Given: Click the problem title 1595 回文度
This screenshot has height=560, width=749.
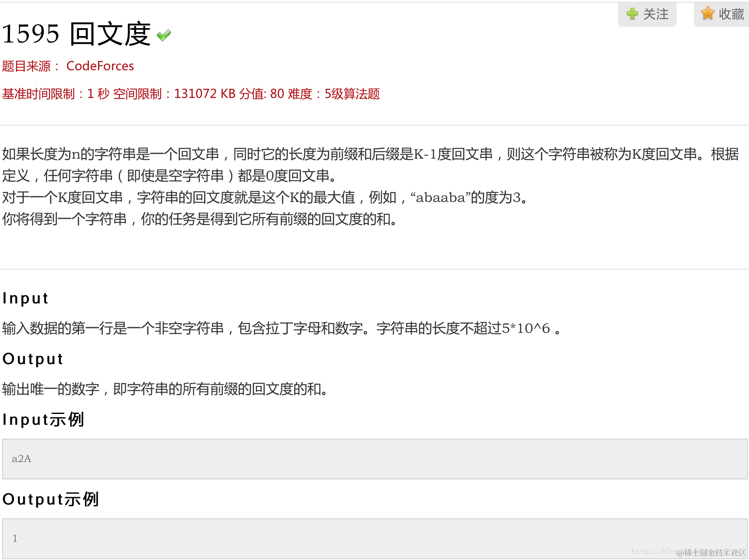Looking at the screenshot, I should (x=76, y=34).
